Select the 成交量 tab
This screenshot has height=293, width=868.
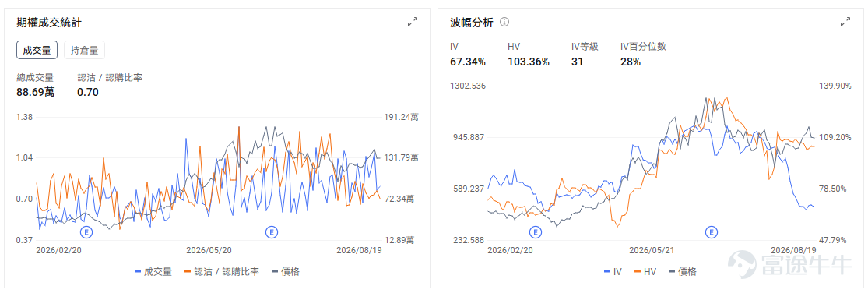(x=37, y=51)
